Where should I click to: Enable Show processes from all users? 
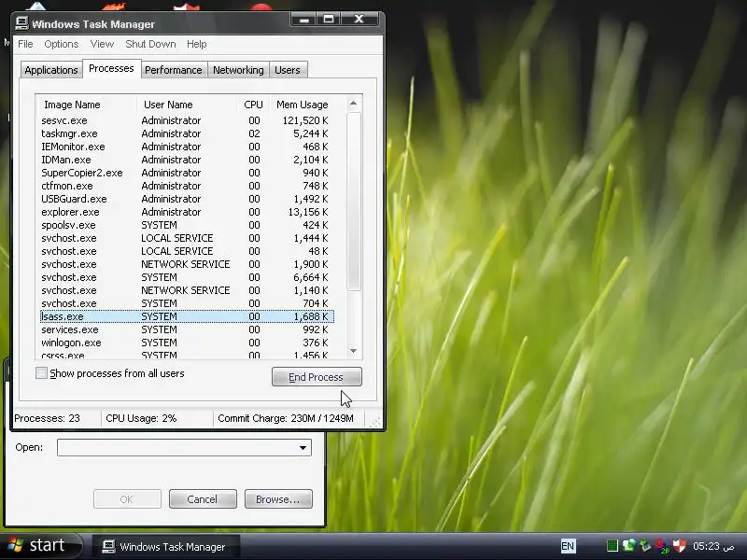click(x=41, y=373)
